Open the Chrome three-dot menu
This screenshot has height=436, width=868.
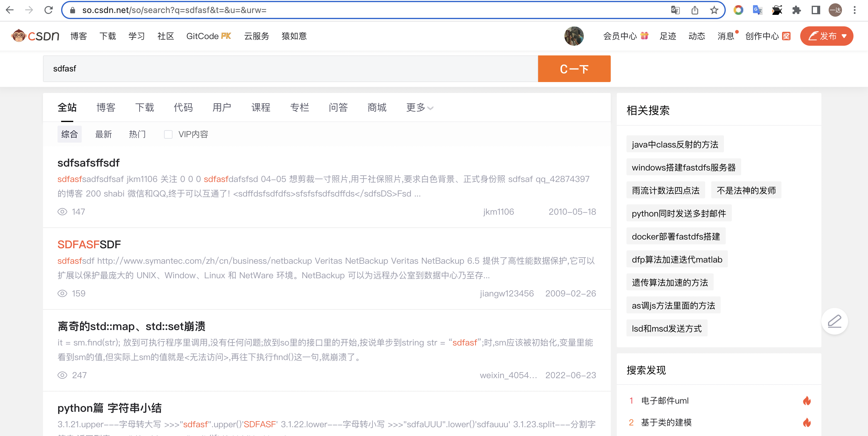coord(854,10)
